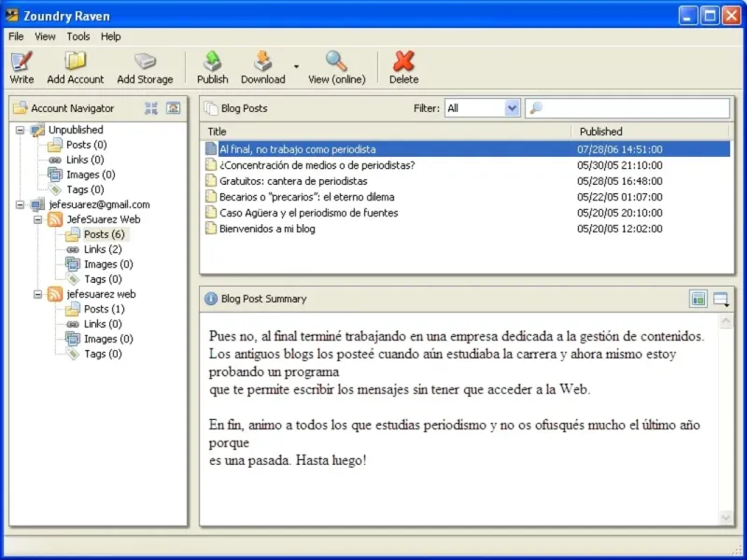Collapse the jefesuarez@gmail.com account node
The height and width of the screenshot is (560, 747).
(x=20, y=204)
